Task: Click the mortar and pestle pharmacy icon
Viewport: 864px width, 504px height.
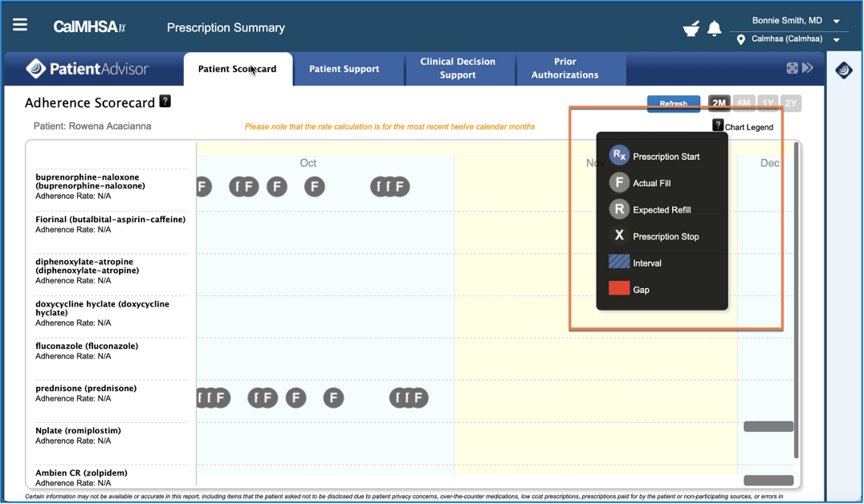Action: tap(691, 29)
